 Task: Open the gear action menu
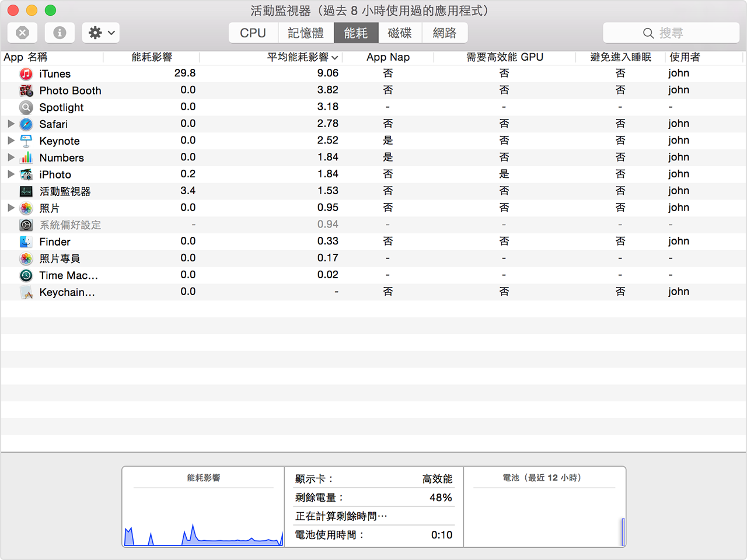tap(101, 33)
